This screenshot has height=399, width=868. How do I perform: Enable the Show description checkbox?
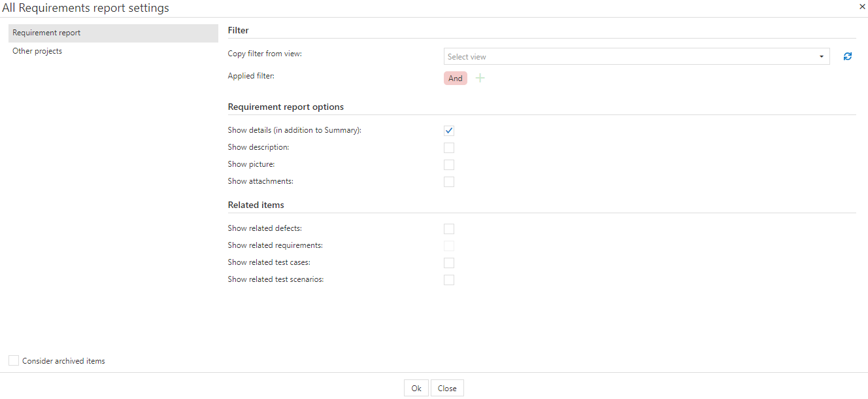[449, 148]
